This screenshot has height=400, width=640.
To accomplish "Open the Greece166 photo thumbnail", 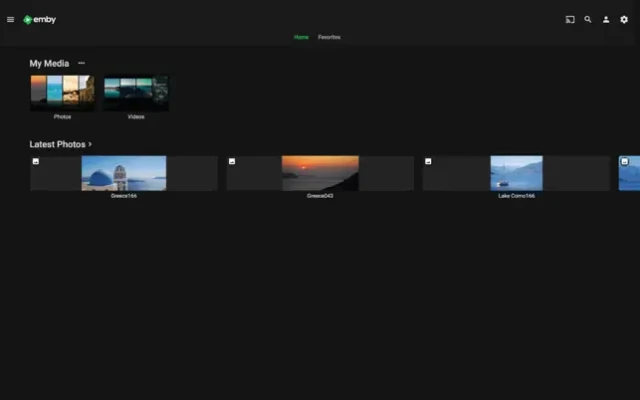I will (x=124, y=173).
